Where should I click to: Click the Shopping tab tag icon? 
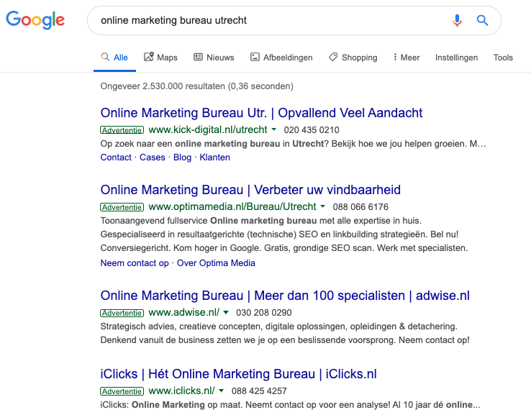pyautogui.click(x=333, y=57)
